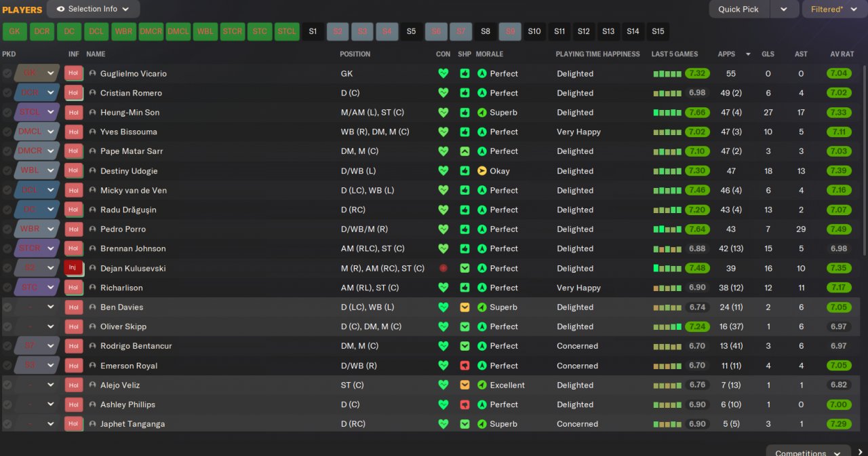Image resolution: width=868 pixels, height=456 pixels.
Task: Sort by the MORALE column header
Action: point(490,54)
